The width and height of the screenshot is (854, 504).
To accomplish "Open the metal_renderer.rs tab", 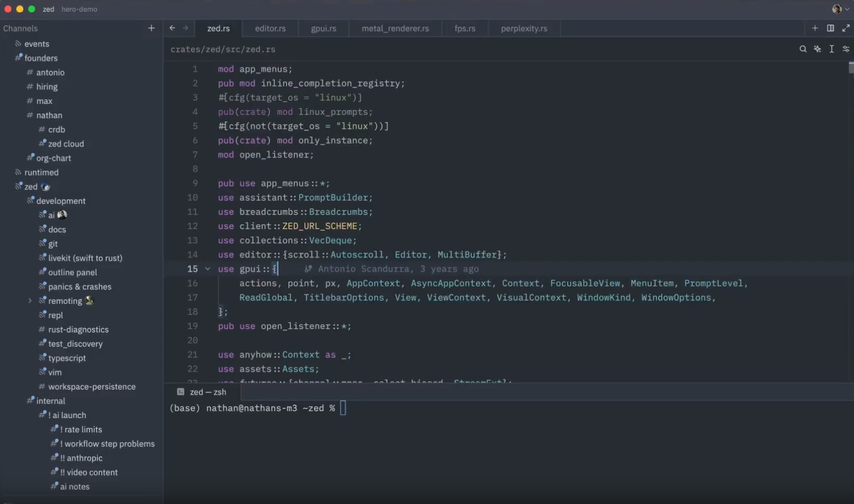I will tap(395, 28).
